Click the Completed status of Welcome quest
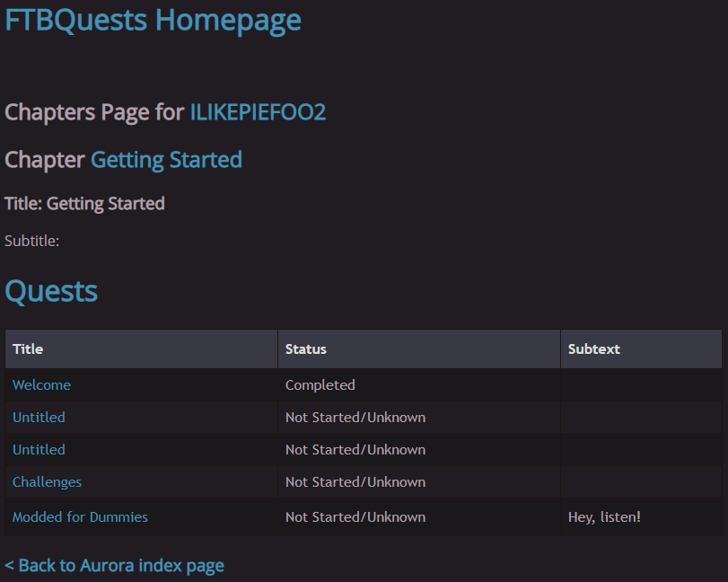 [x=320, y=384]
